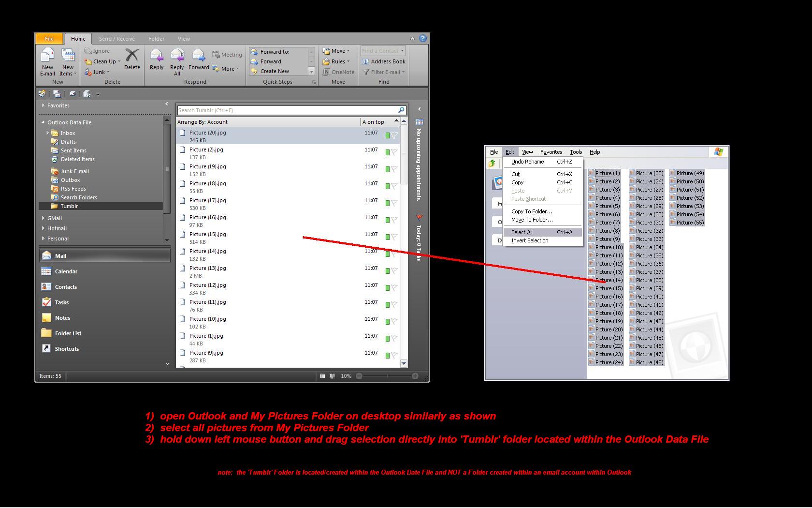The height and width of the screenshot is (508, 812).
Task: Expand the Quick Steps gallery
Action: pyautogui.click(x=312, y=71)
